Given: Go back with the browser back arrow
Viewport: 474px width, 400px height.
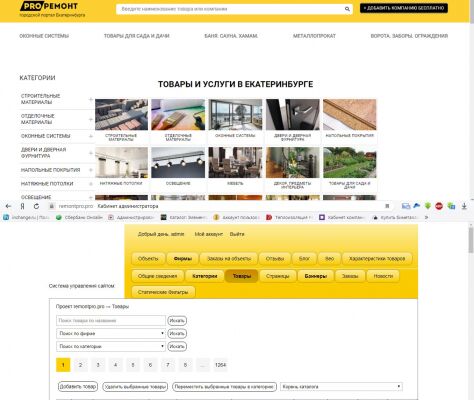Looking at the screenshot, I should pos(8,206).
